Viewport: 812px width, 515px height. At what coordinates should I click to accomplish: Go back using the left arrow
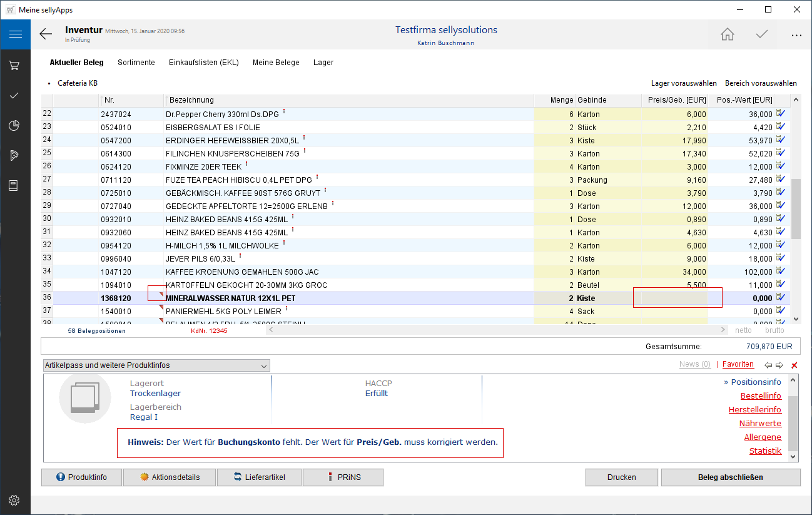tap(46, 34)
